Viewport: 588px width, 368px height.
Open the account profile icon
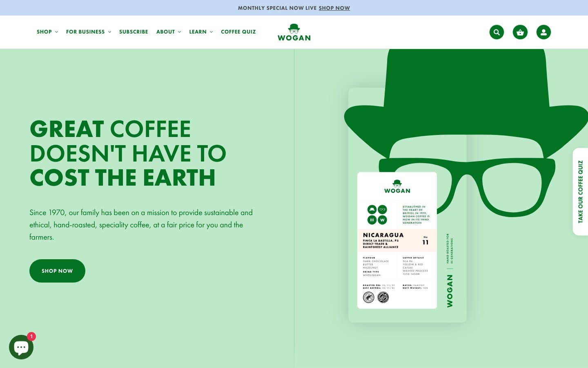tap(543, 32)
